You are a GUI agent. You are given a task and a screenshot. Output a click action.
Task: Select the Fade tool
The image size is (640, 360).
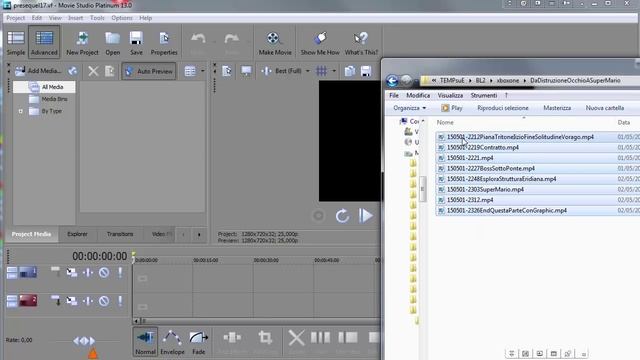199,342
